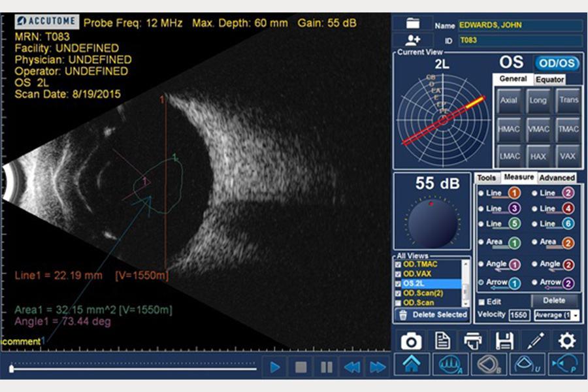Rewind the scan frames

tap(352, 367)
